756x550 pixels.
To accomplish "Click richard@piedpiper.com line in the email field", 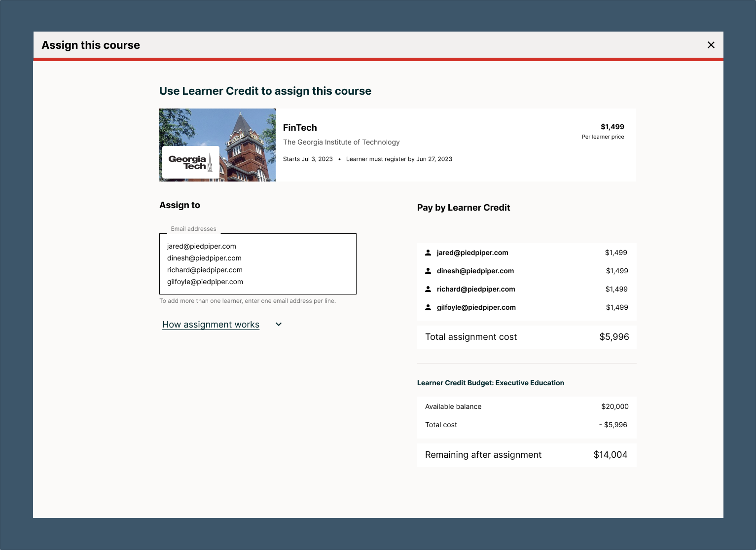I will tap(205, 270).
